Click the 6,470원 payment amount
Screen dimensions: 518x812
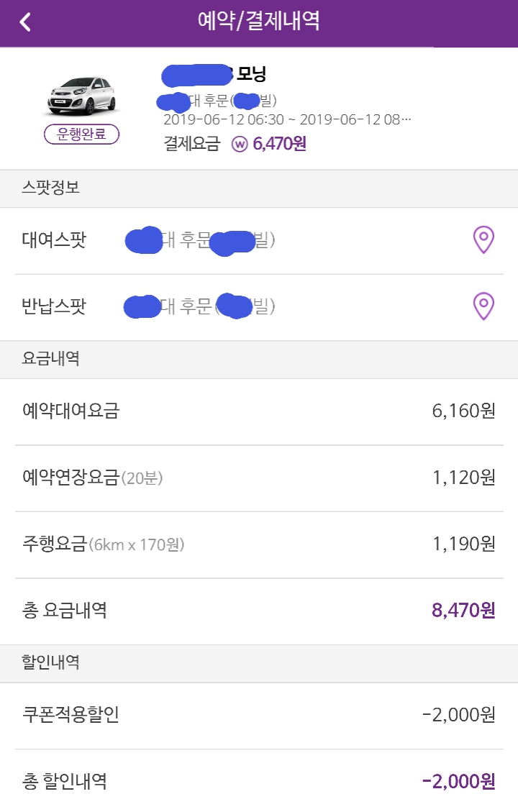280,144
